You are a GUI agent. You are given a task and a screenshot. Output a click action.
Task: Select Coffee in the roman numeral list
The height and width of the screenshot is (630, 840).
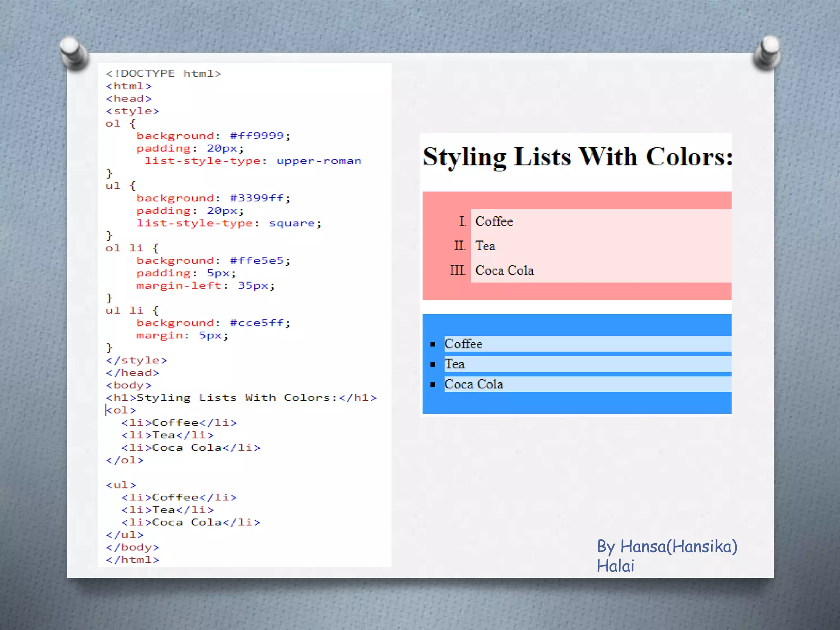click(494, 221)
